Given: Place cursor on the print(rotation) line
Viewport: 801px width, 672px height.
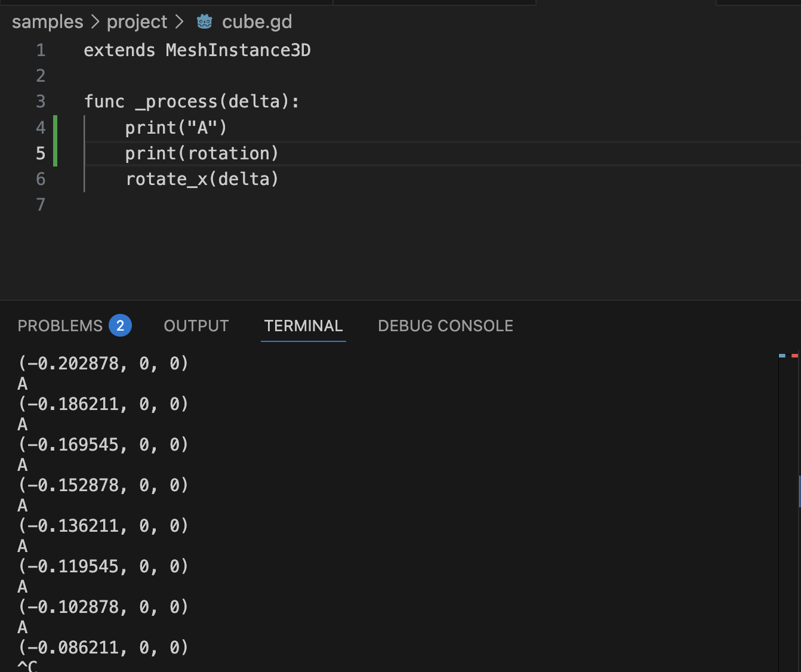Looking at the screenshot, I should [202, 153].
